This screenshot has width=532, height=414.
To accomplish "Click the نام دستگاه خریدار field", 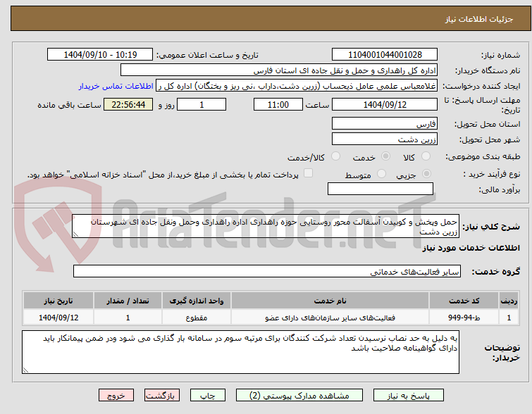I will (x=279, y=70).
